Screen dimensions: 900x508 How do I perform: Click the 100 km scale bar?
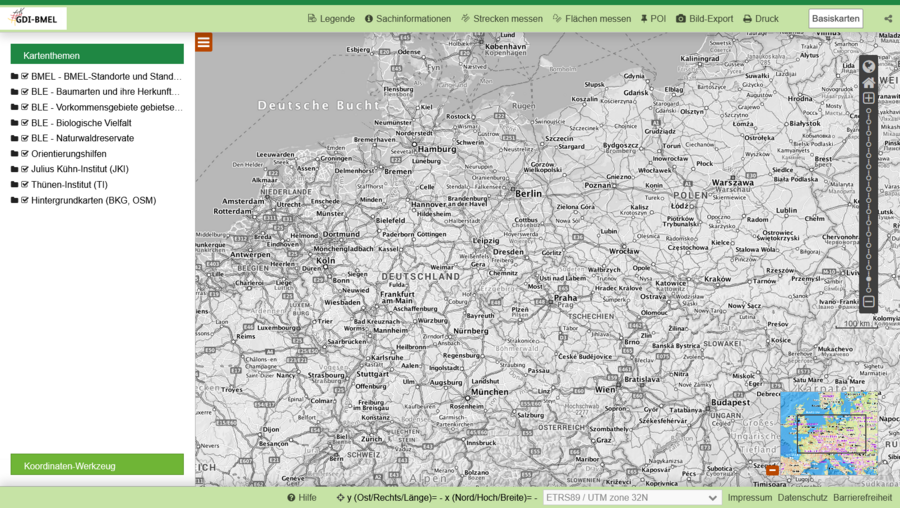[856, 324]
